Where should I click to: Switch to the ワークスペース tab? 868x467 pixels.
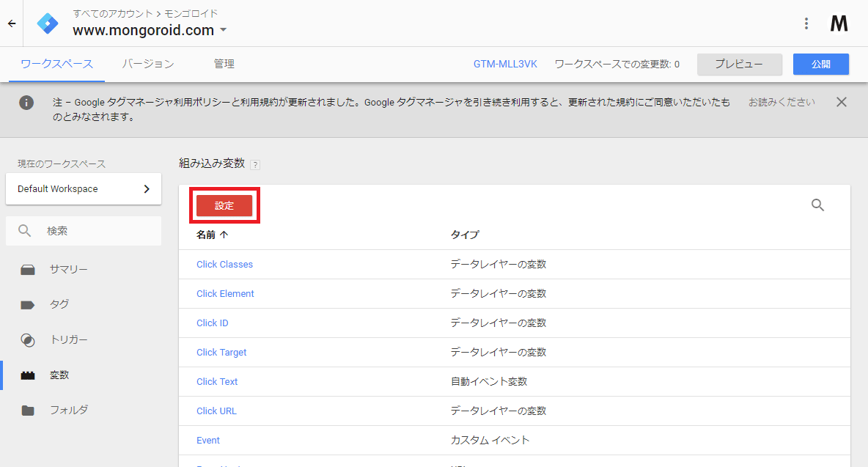click(x=56, y=65)
